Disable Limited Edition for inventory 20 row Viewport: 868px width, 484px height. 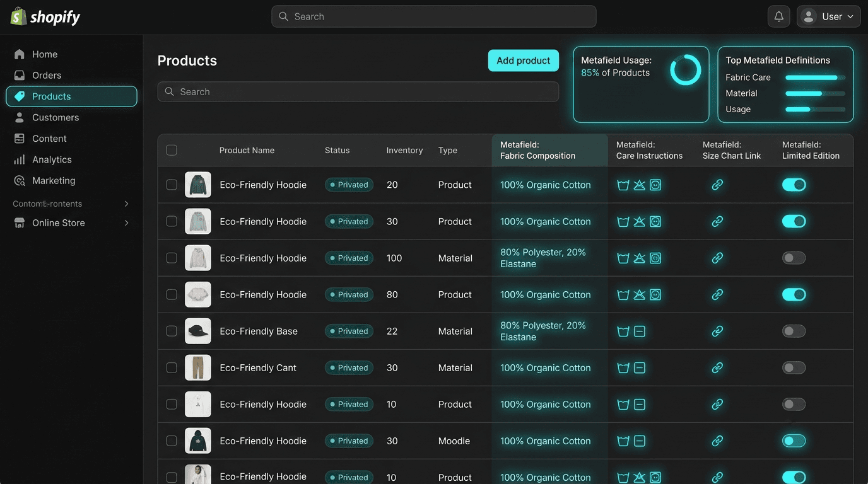pyautogui.click(x=794, y=185)
